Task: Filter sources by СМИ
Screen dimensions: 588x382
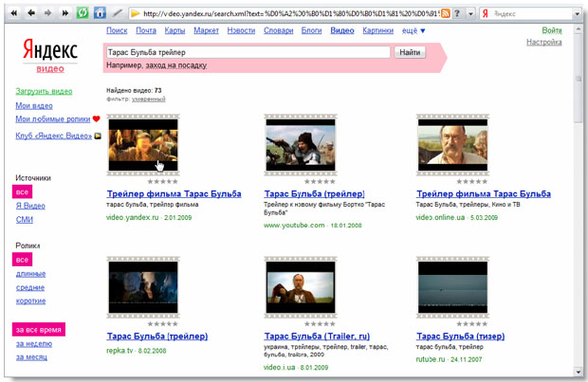Action: pyautogui.click(x=25, y=220)
